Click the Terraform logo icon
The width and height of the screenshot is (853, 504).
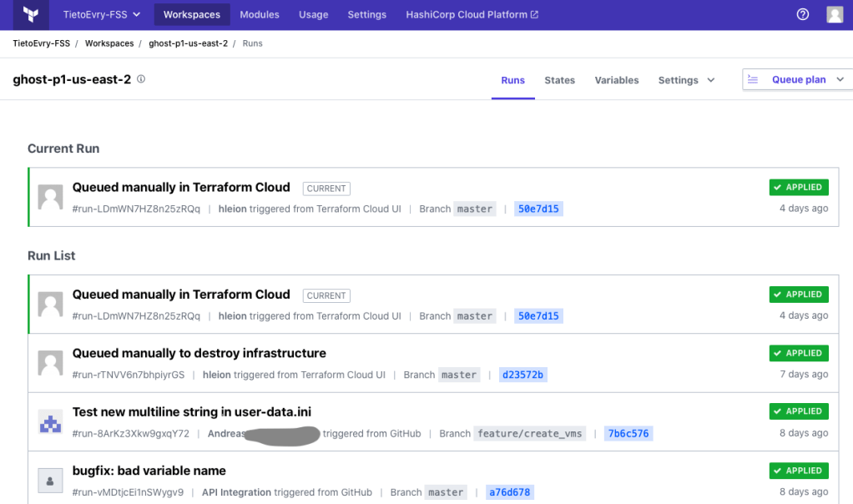pos(31,15)
